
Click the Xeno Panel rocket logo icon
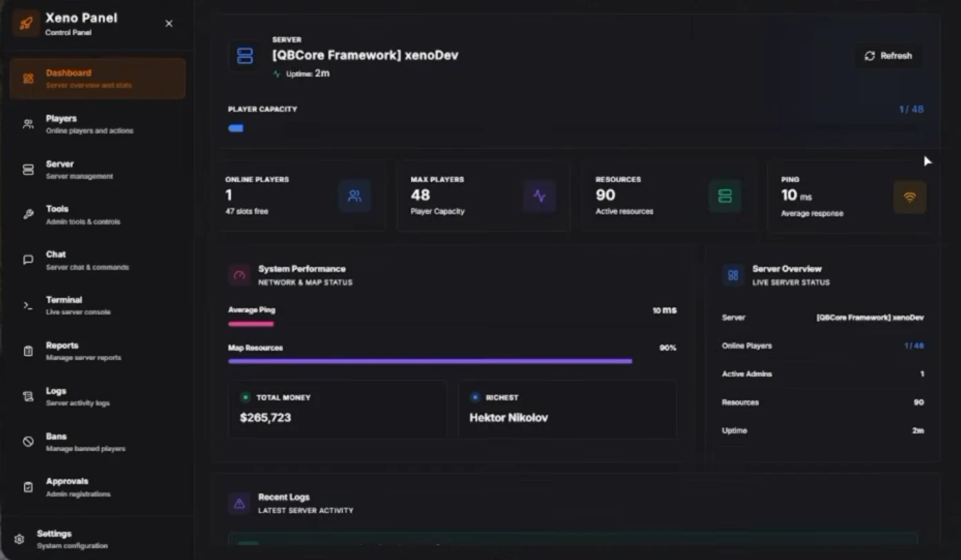[26, 23]
